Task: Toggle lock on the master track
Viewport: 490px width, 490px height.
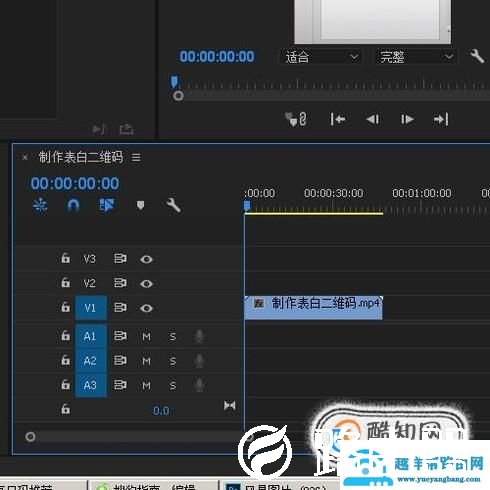Action: tap(65, 408)
